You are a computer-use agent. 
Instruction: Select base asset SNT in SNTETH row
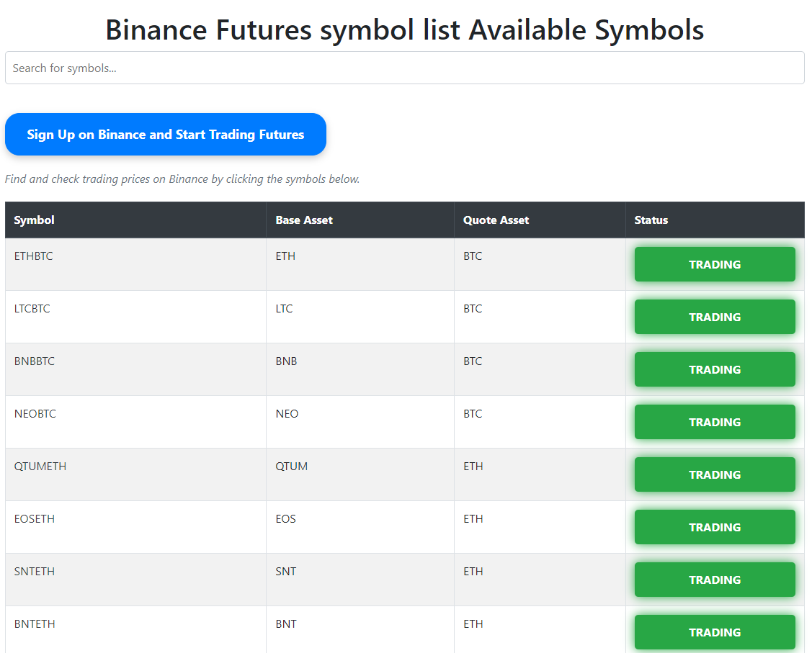(286, 571)
